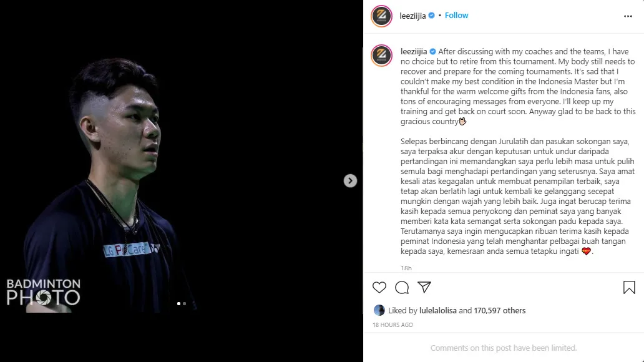Click the verified badge next to header username
The image size is (644, 362).
click(x=431, y=16)
